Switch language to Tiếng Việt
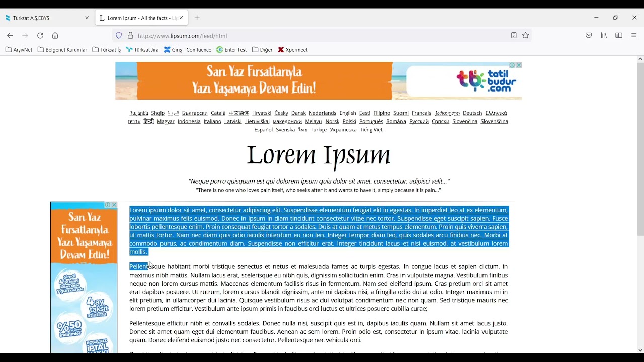This screenshot has width=644, height=362. [371, 130]
